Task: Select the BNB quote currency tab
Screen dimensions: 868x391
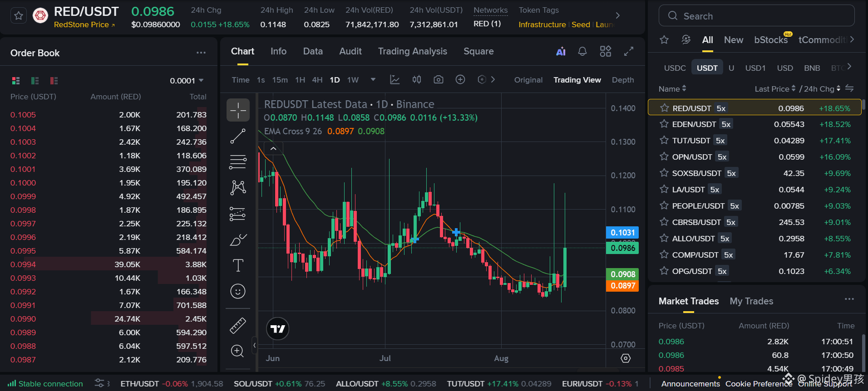Action: coord(812,68)
